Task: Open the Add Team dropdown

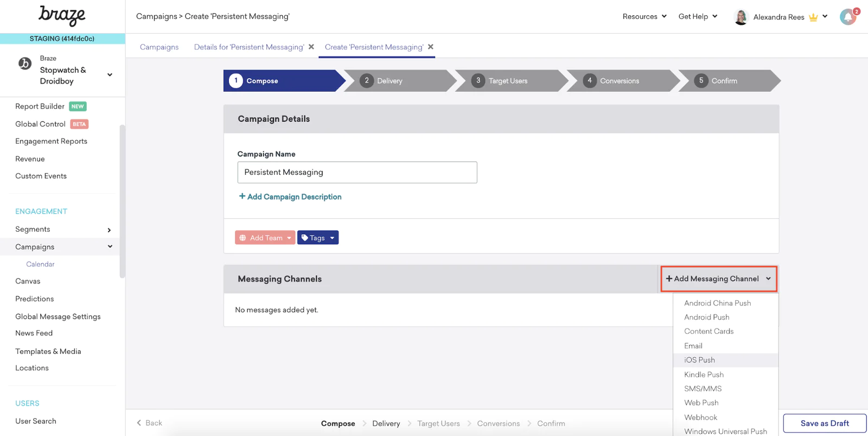Action: click(265, 238)
